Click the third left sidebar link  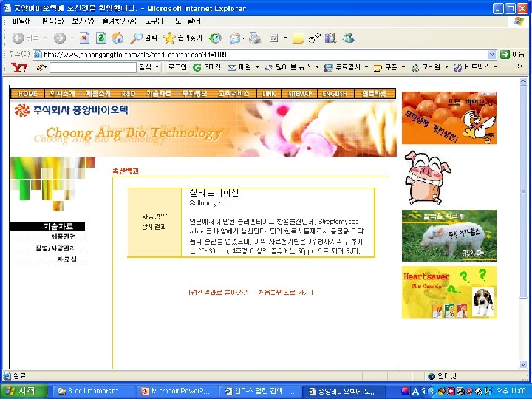66,259
